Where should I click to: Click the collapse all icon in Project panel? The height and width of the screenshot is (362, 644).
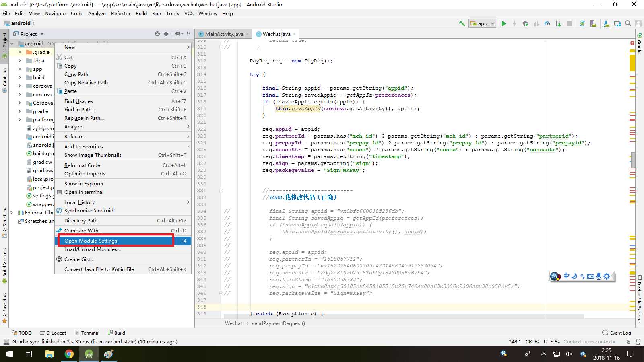point(166,34)
